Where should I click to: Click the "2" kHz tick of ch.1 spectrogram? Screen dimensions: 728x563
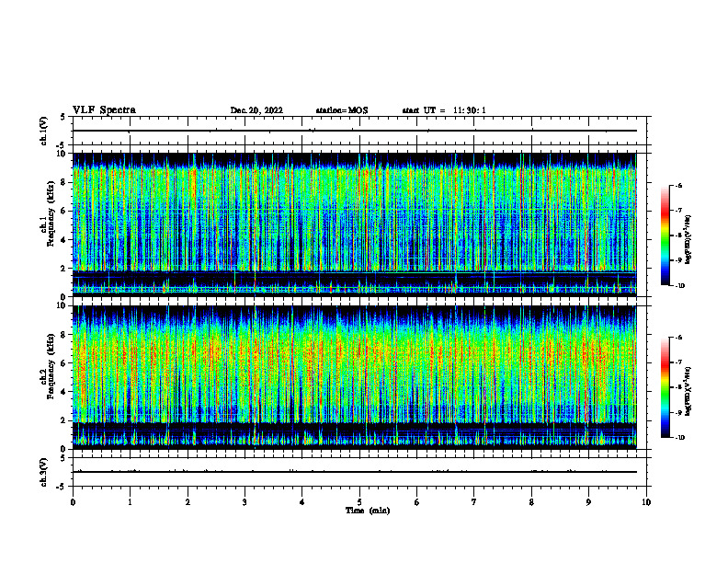click(63, 269)
